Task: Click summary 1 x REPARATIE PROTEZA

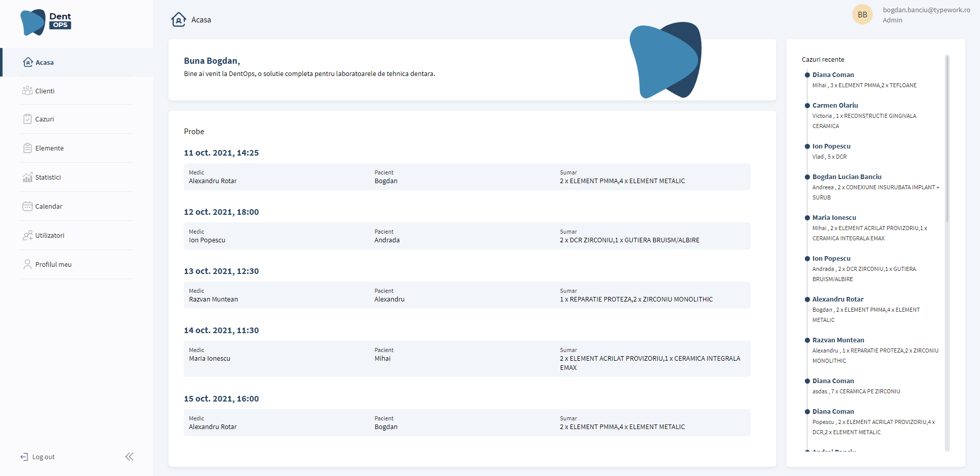Action: tap(636, 299)
